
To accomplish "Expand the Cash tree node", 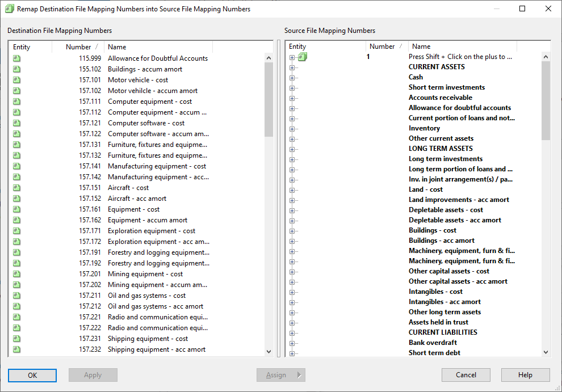I will click(292, 77).
